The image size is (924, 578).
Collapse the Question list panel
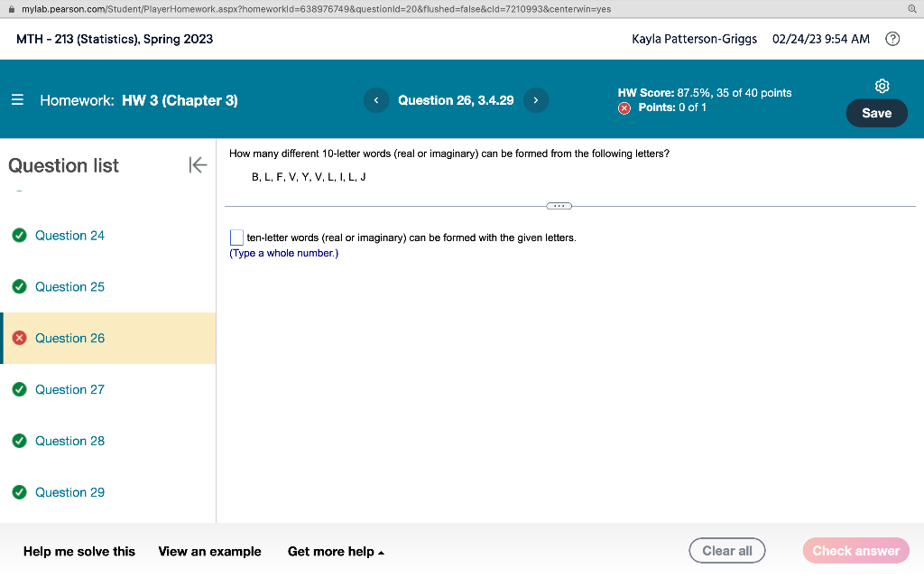[x=197, y=165]
